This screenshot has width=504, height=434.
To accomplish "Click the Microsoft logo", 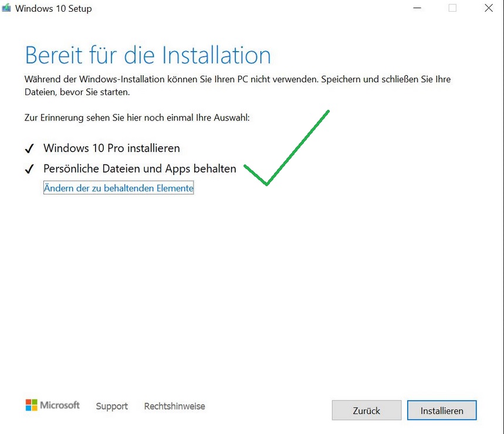I will point(52,405).
